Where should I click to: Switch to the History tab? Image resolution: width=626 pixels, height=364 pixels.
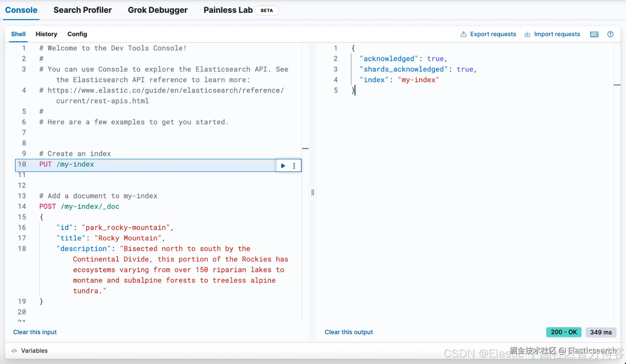(46, 34)
